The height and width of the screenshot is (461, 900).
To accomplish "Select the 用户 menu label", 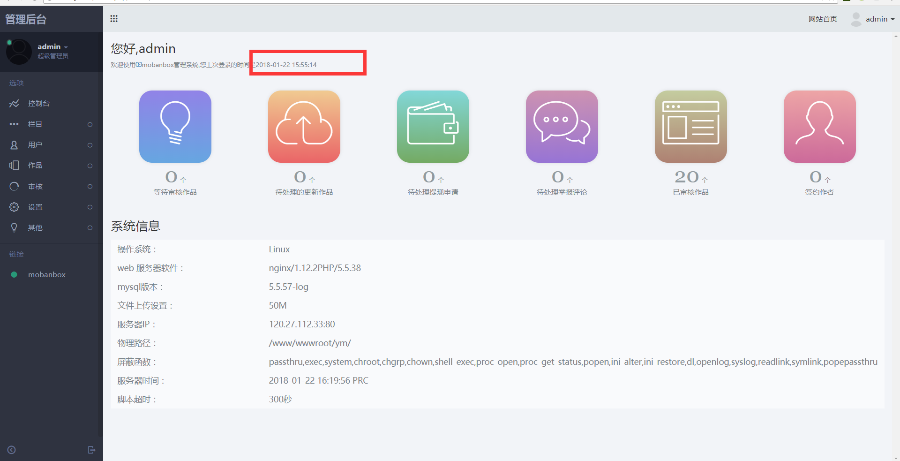I will pos(35,145).
